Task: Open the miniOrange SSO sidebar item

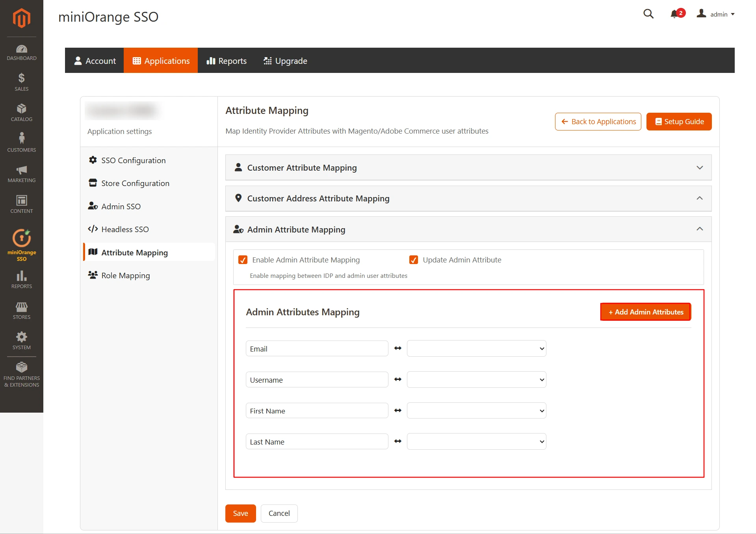Action: [x=22, y=245]
